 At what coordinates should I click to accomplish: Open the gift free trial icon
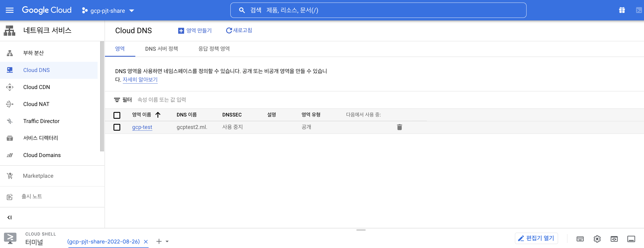(x=622, y=10)
